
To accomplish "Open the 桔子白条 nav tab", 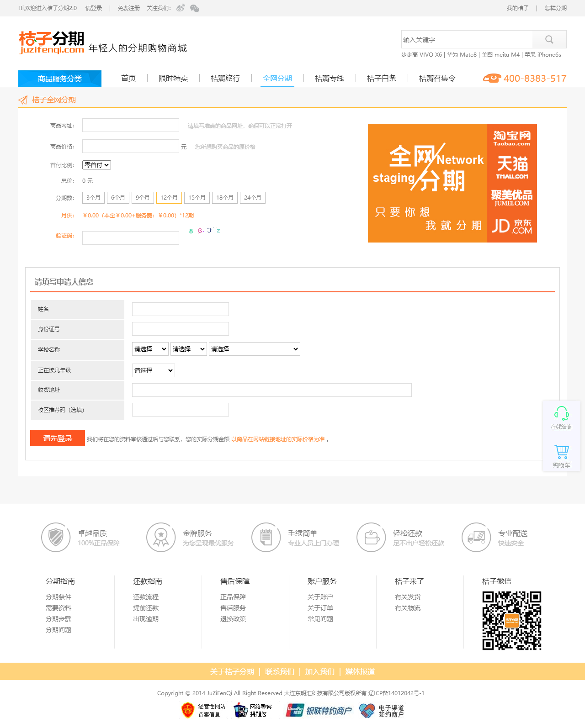I will click(381, 79).
